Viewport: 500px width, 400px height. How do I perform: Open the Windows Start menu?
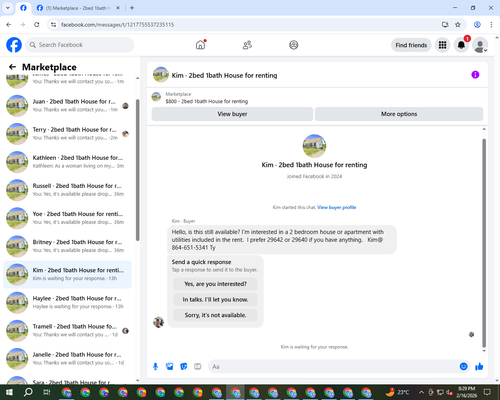point(9,392)
